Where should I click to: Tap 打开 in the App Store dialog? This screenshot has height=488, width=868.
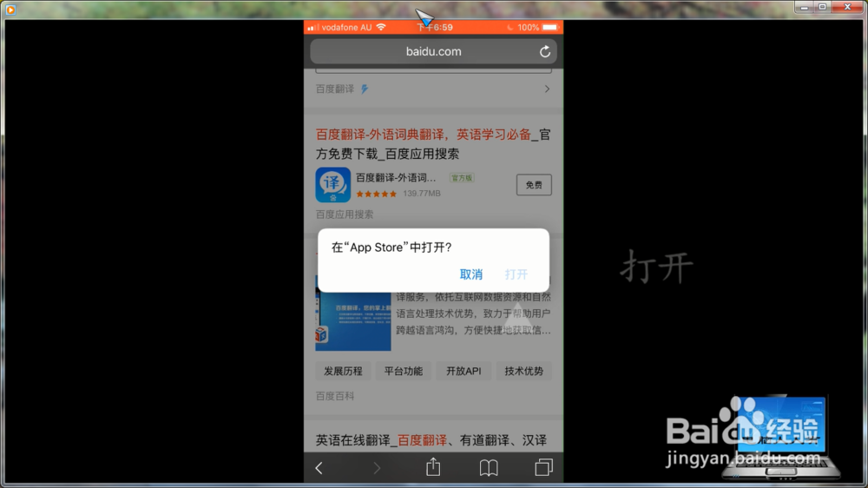516,274
